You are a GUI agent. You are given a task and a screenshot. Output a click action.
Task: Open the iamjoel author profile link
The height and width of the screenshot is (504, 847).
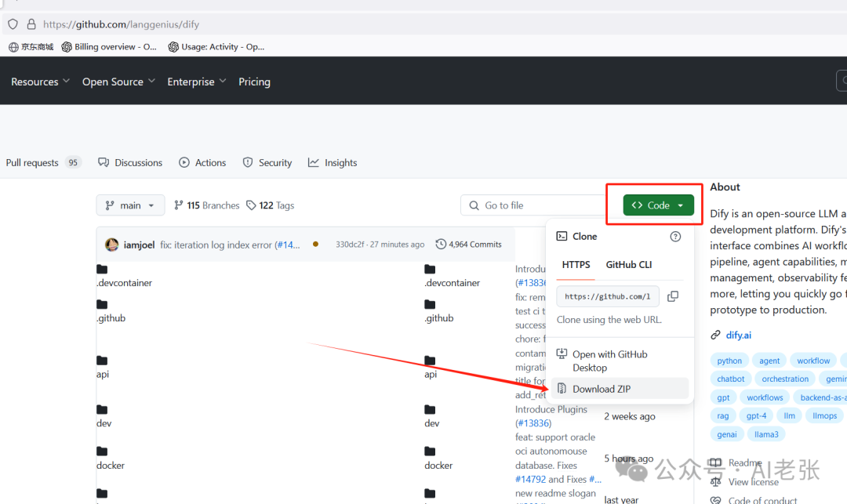coord(139,245)
